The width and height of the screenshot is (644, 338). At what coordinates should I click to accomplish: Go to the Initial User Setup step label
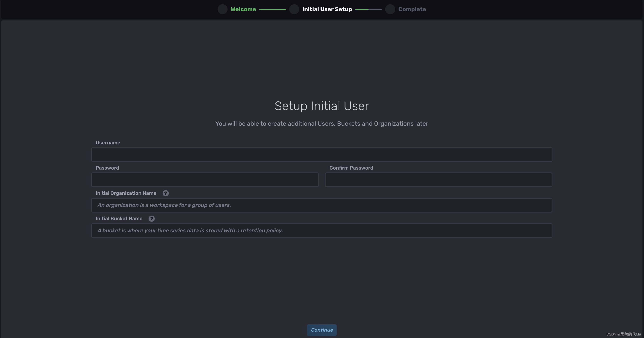327,9
